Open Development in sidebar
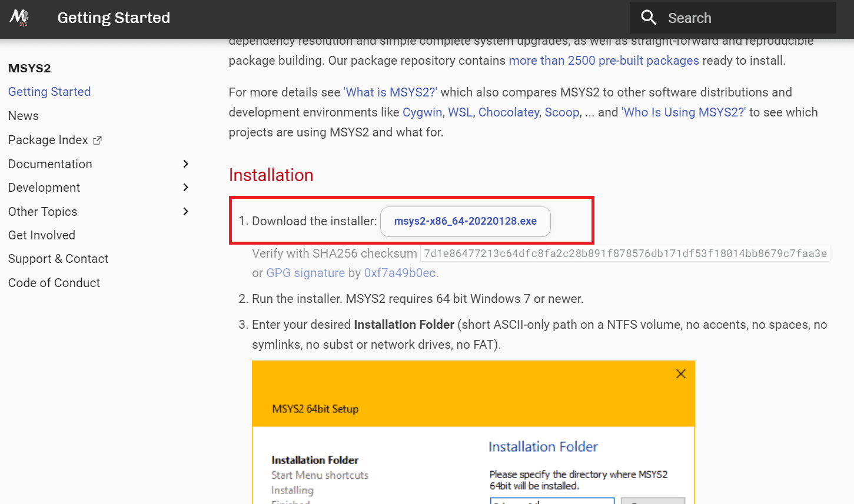The height and width of the screenshot is (504, 854). 44,188
